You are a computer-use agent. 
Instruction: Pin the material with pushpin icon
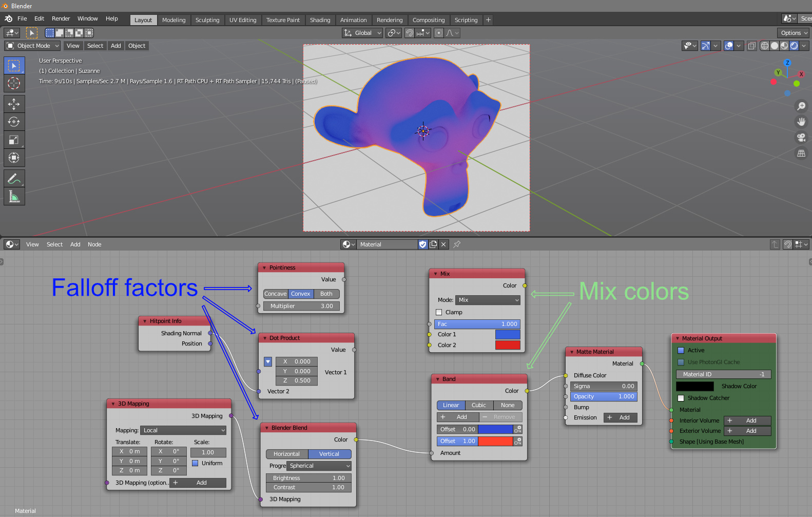pos(457,244)
